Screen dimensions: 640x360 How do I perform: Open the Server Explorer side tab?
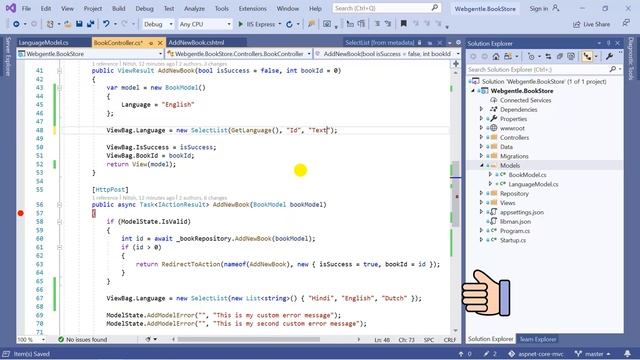click(x=8, y=56)
